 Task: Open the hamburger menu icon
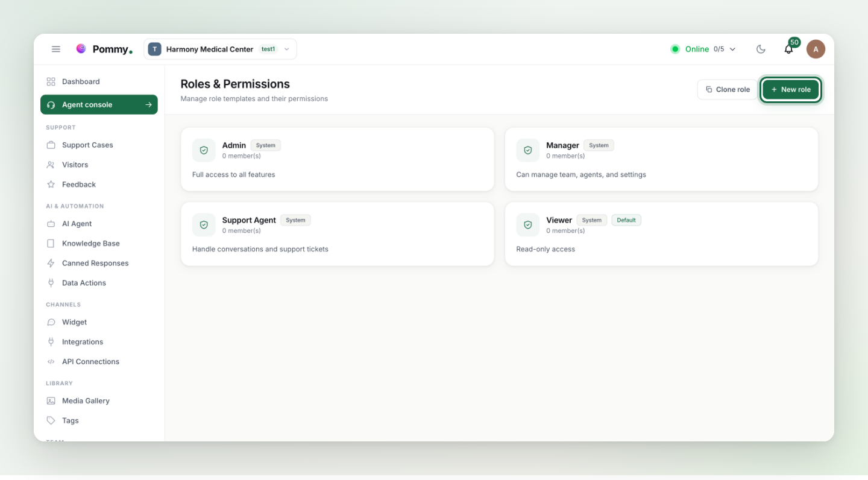[x=56, y=49]
